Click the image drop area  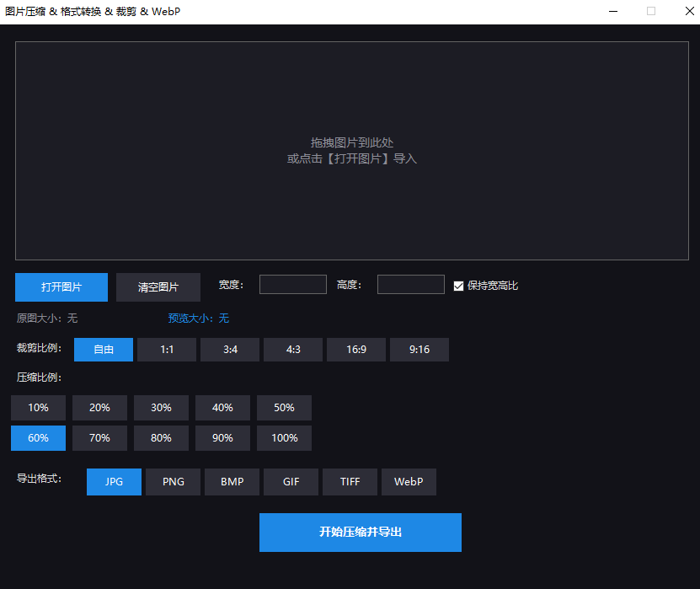[x=351, y=151]
